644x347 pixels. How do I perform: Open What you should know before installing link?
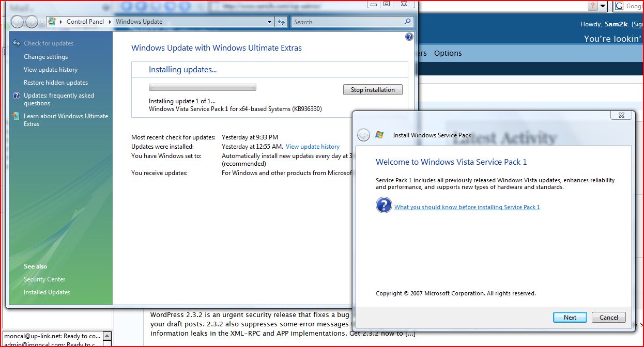click(x=467, y=207)
